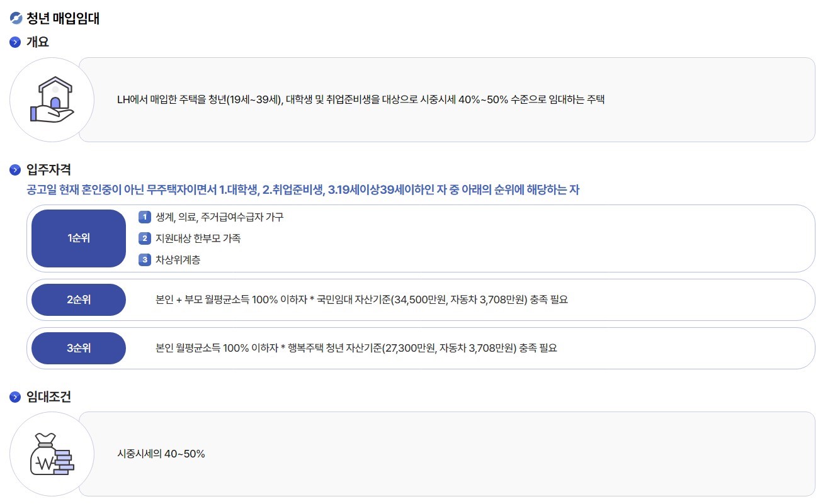This screenshot has height=504, width=818.
Task: Click the money bag icon under 임대조건
Action: click(x=52, y=454)
